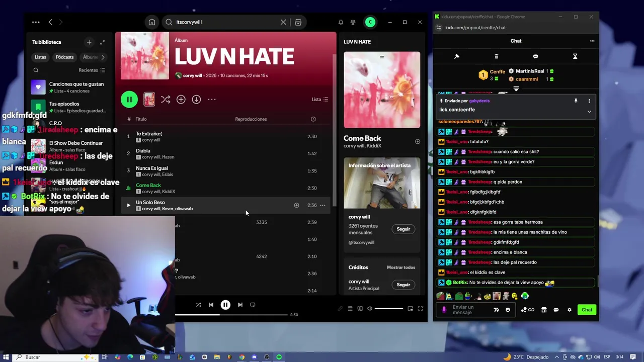Clear the Spotify search field
This screenshot has width=644, height=362.
tap(283, 22)
